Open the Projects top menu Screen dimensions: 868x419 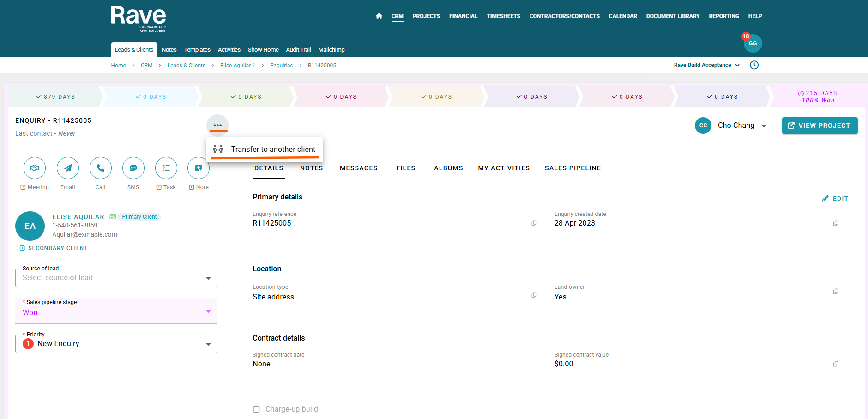pos(426,16)
